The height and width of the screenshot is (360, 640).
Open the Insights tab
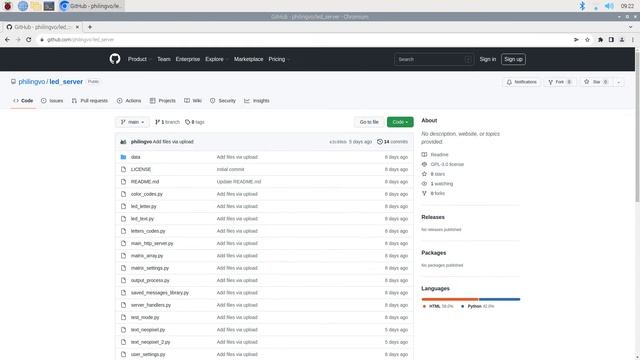click(x=257, y=101)
